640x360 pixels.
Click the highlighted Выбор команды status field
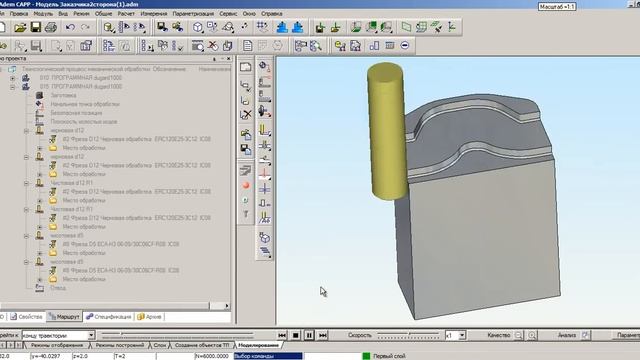(268, 356)
